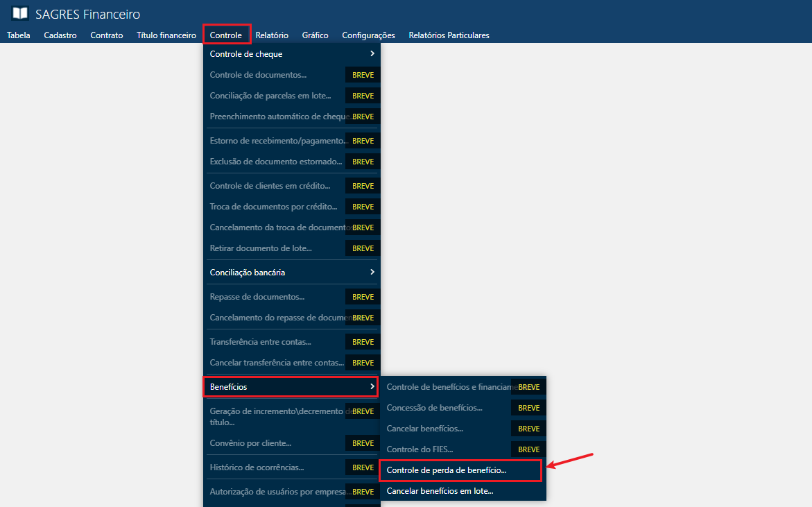
Task: Open the Relatórios Particulares menu
Action: pyautogui.click(x=449, y=35)
